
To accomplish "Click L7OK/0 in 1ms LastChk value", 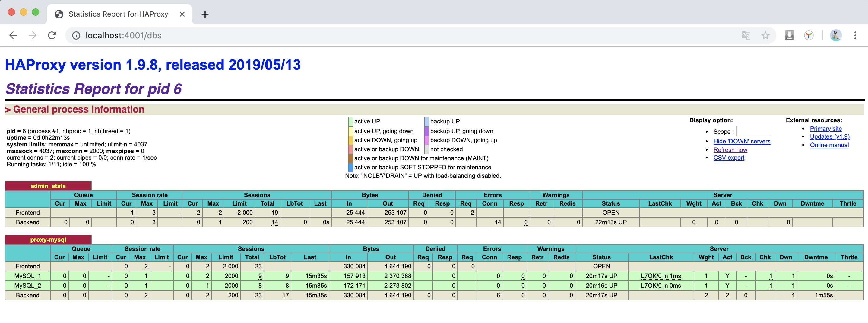I will (661, 276).
